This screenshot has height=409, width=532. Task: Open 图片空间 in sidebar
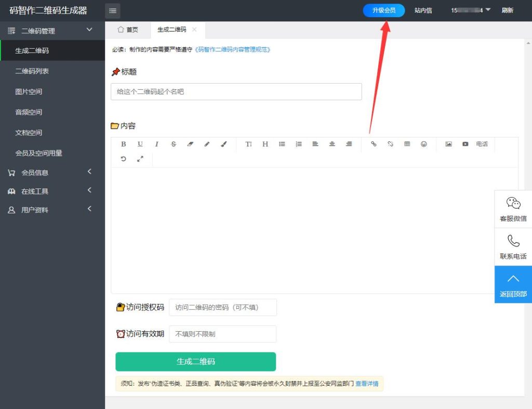52,91
